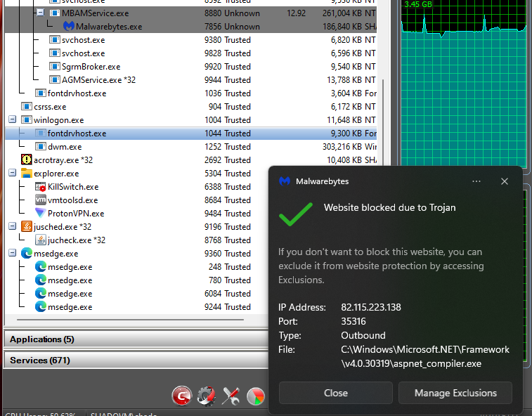Click the MBAMService.exe process icon
The height and width of the screenshot is (416, 532).
(x=55, y=13)
